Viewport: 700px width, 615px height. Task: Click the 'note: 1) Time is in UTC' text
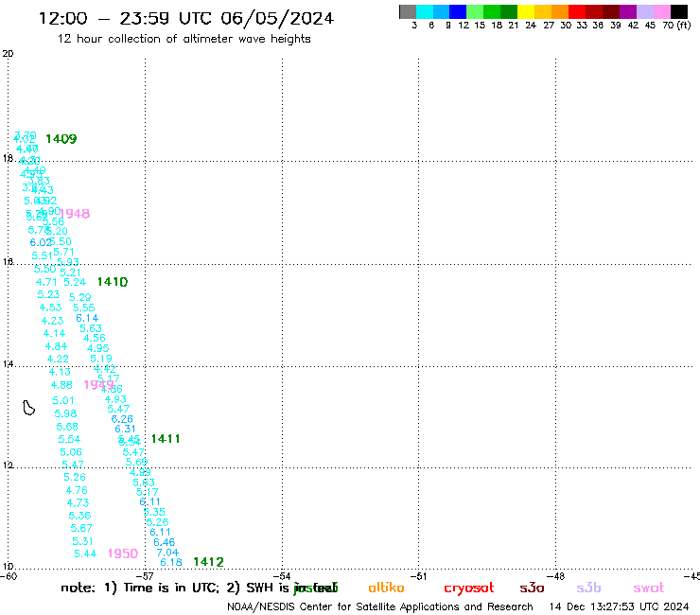tap(140, 588)
